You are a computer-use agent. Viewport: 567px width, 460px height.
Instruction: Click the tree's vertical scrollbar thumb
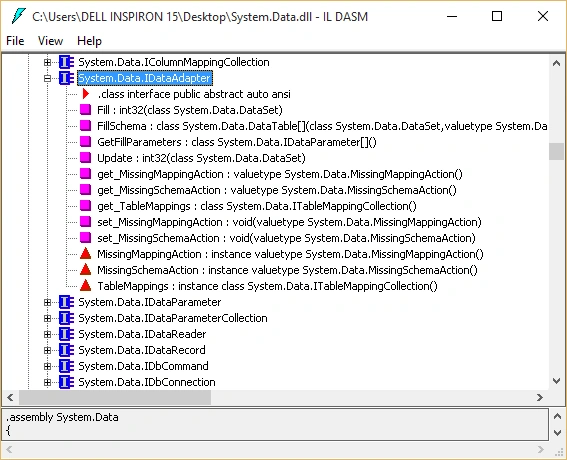557,151
